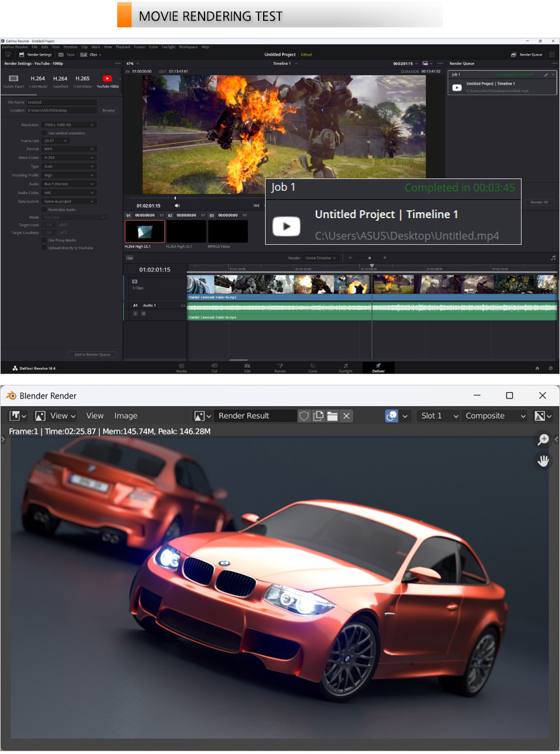Viewport: 560px width, 754px height.
Task: Go to DaVinci Resolve project manager home
Action: tap(537, 369)
